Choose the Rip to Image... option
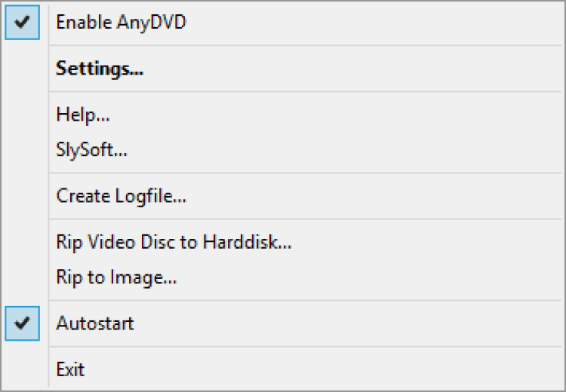Screen dimensions: 566x392 tap(116, 277)
